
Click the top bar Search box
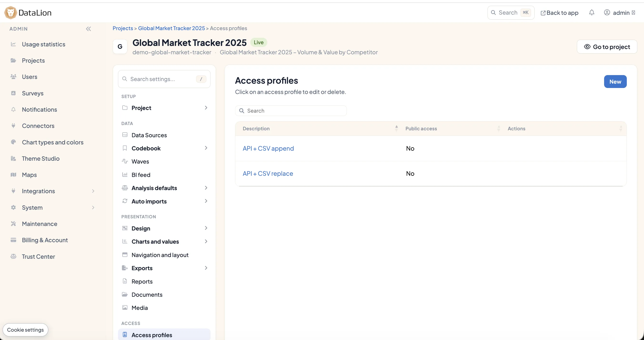tap(511, 12)
